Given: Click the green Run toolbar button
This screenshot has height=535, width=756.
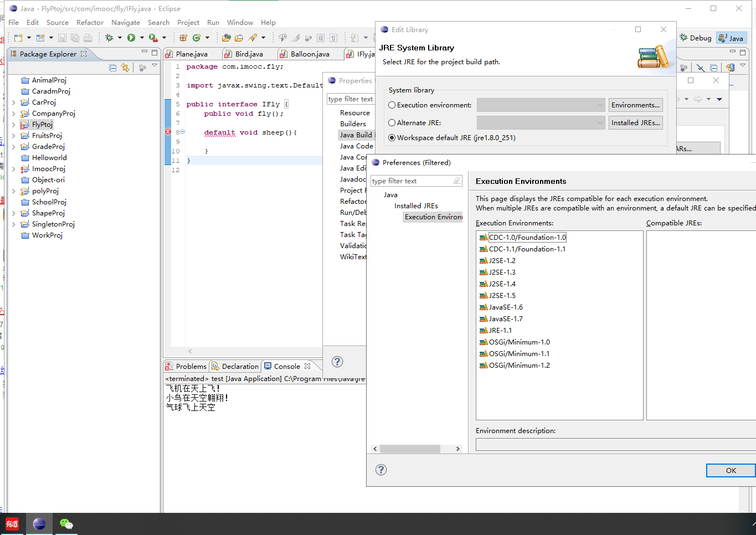Looking at the screenshot, I should coord(131,38).
